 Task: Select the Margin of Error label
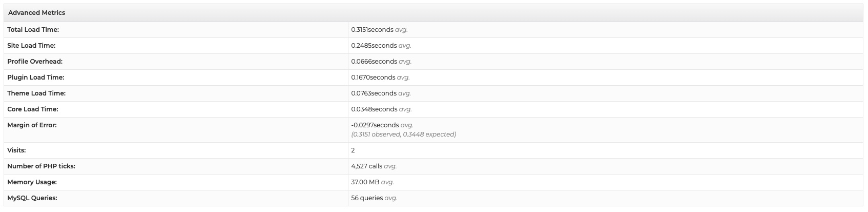[x=32, y=125]
